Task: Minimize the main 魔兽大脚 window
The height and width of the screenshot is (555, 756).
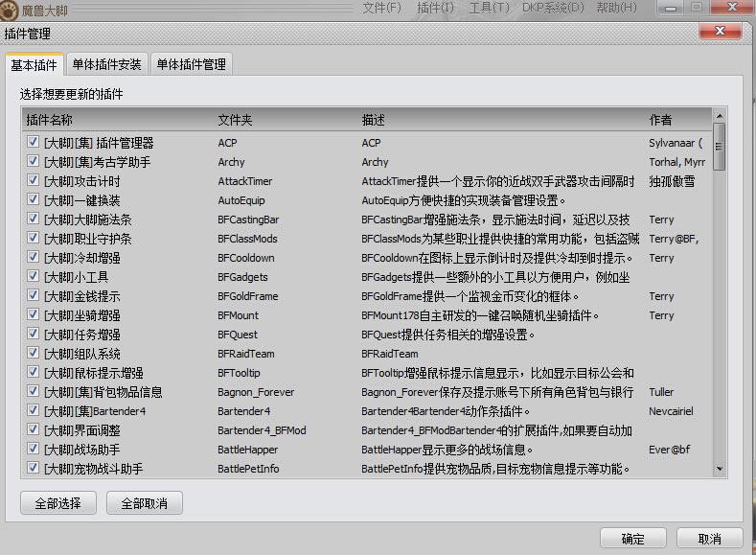Action: 670,8
